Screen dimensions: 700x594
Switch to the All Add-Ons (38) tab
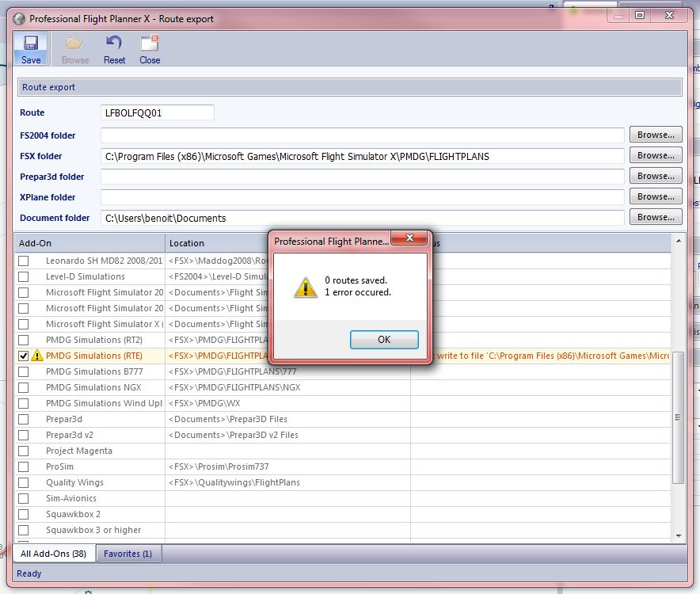click(54, 554)
